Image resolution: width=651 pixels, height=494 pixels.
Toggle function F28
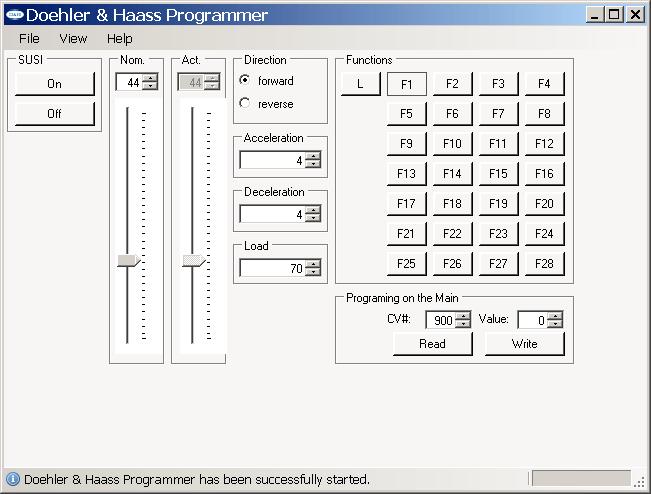pyautogui.click(x=544, y=264)
